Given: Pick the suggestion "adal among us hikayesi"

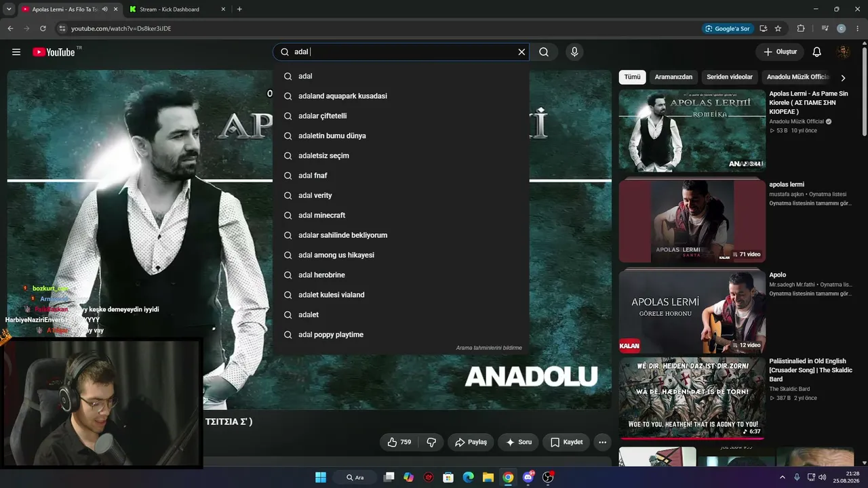Looking at the screenshot, I should tap(401, 255).
